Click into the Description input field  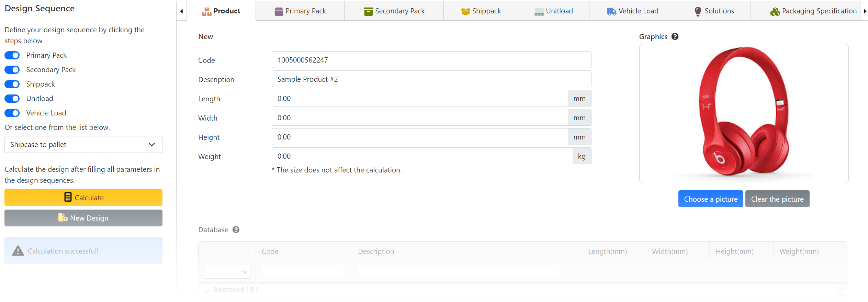[431, 79]
